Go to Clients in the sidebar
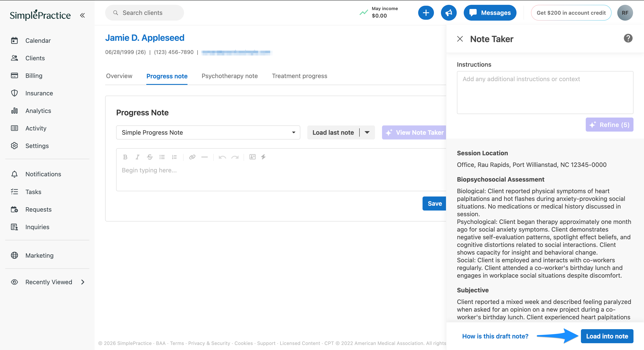The width and height of the screenshot is (644, 350). click(x=35, y=58)
